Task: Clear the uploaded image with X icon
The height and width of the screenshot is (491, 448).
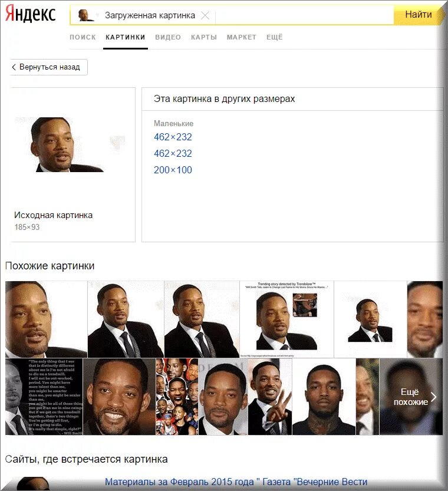Action: [205, 15]
